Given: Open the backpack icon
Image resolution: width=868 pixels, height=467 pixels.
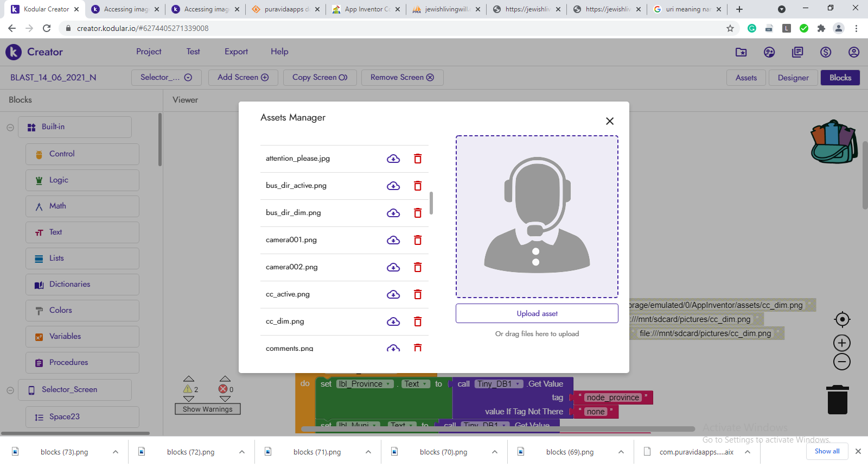Looking at the screenshot, I should click(833, 142).
